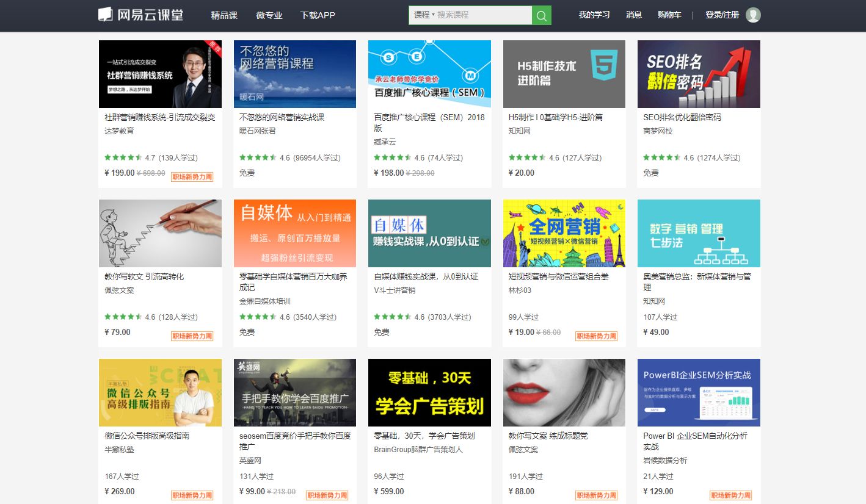Click provider name 商梦网校
The image size is (866, 504).
pyautogui.click(x=658, y=131)
